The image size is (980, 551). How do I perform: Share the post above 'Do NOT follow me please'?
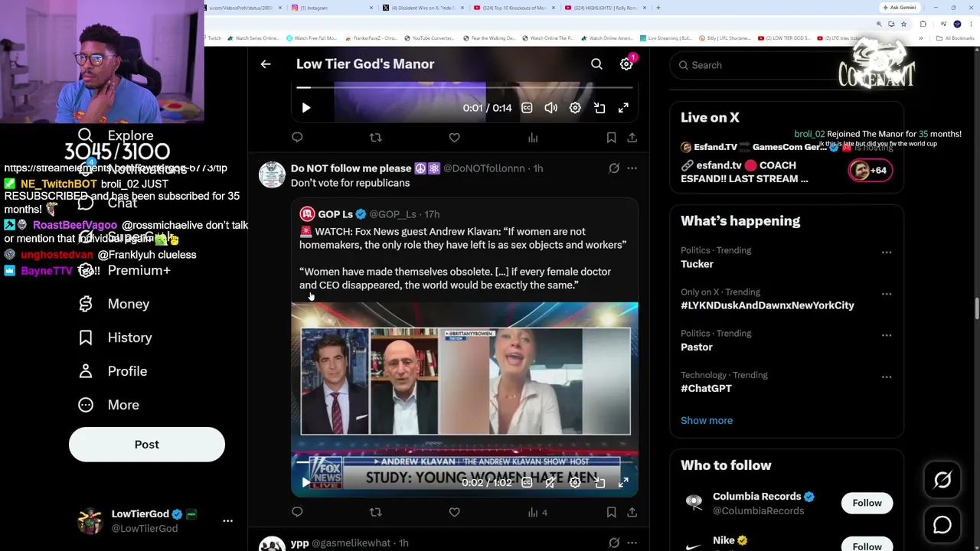(x=632, y=138)
